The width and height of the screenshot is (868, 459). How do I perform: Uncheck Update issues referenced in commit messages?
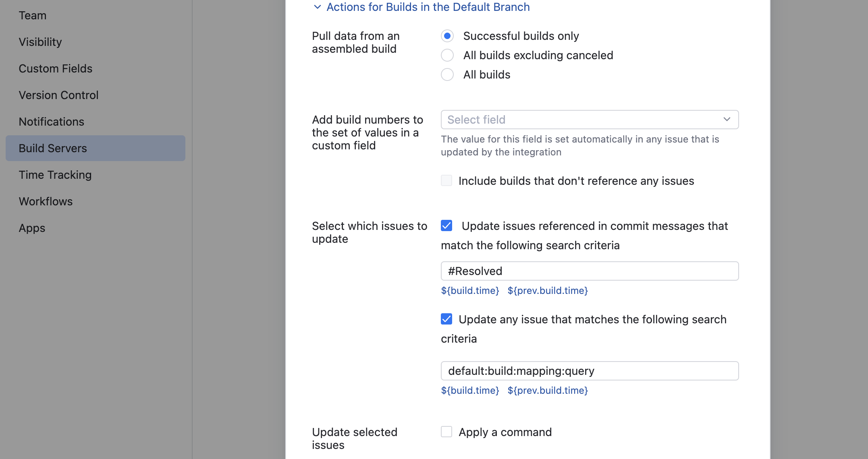[446, 226]
